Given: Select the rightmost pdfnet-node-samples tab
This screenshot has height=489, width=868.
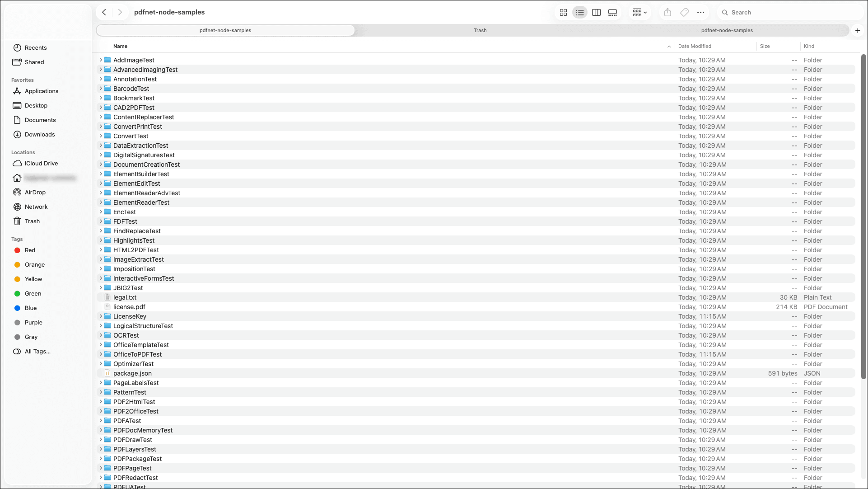Looking at the screenshot, I should pyautogui.click(x=727, y=30).
